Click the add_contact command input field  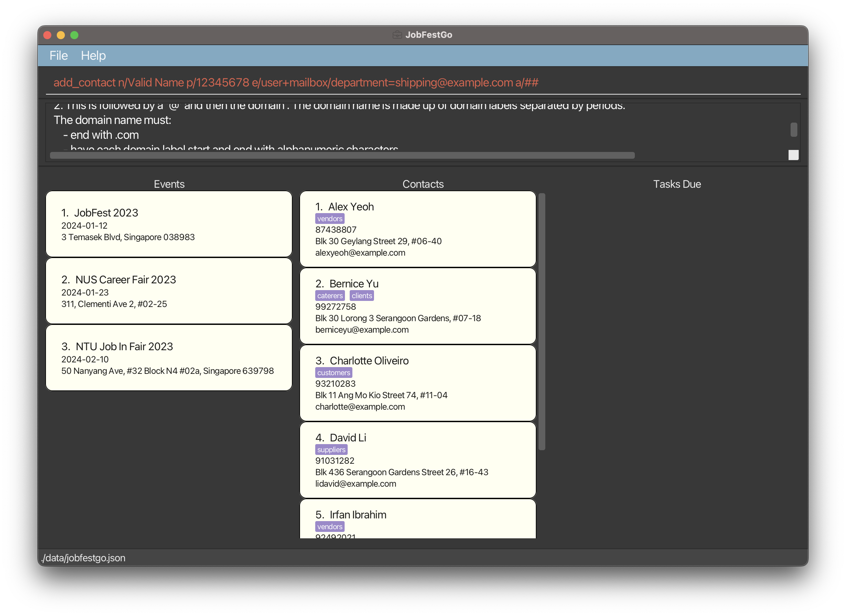(x=422, y=82)
